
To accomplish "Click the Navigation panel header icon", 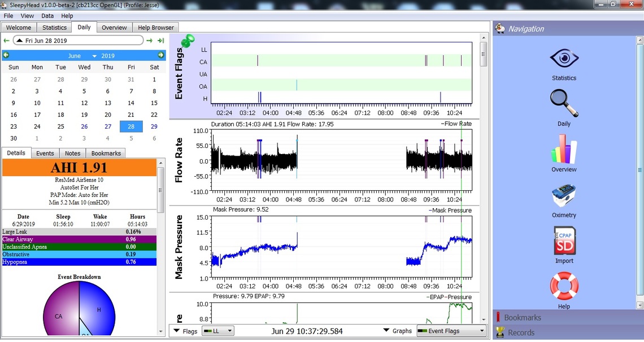I will [500, 29].
